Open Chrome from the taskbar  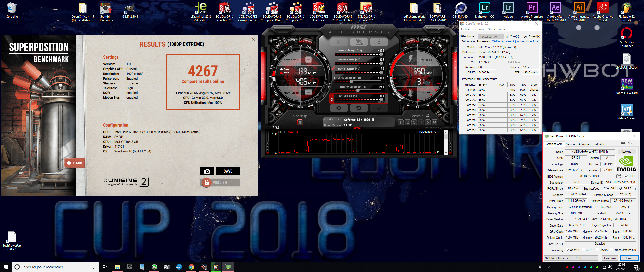(191, 267)
